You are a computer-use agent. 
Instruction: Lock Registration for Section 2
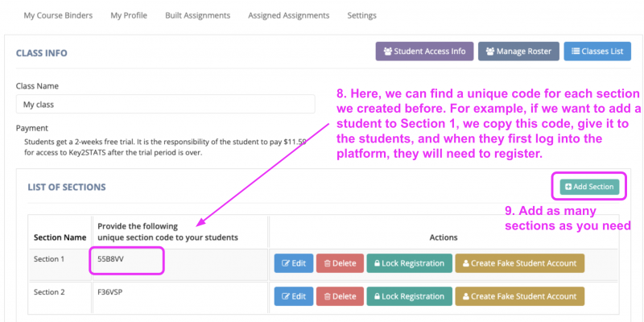409,296
